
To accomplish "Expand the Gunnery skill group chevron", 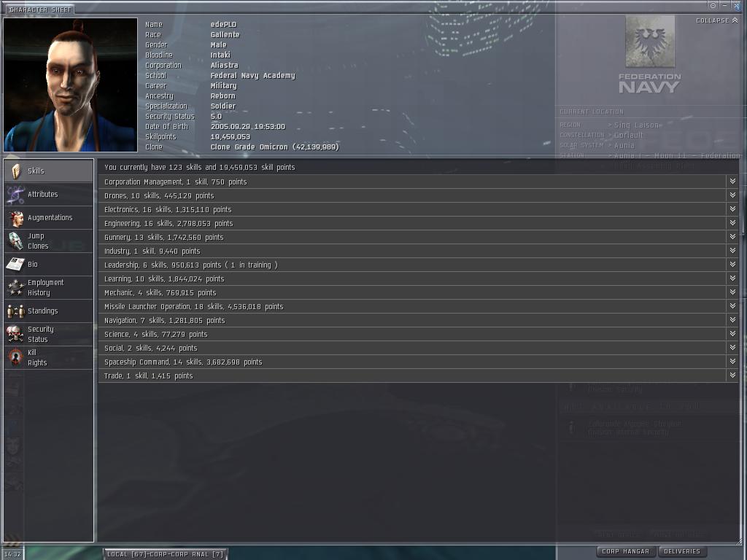I will click(x=732, y=236).
